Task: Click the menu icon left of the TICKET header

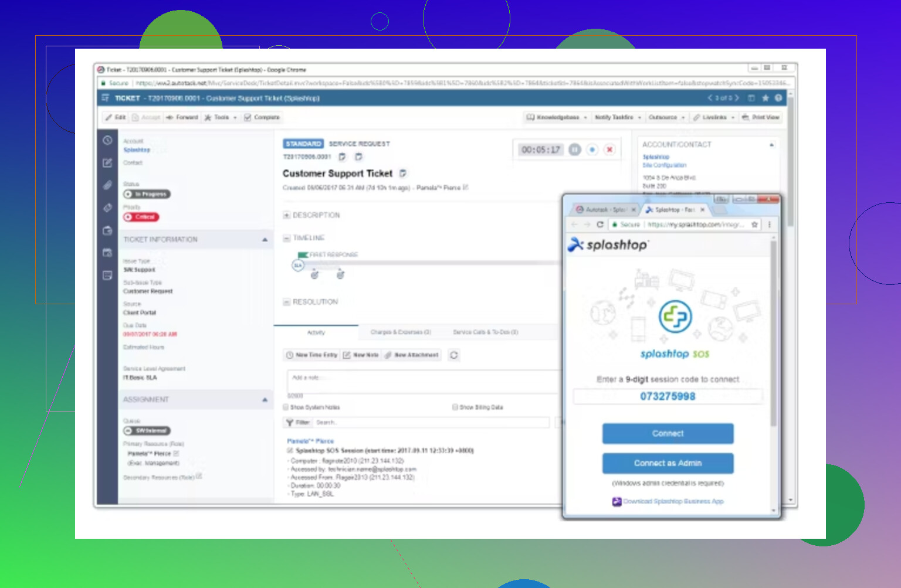Action: [x=106, y=98]
